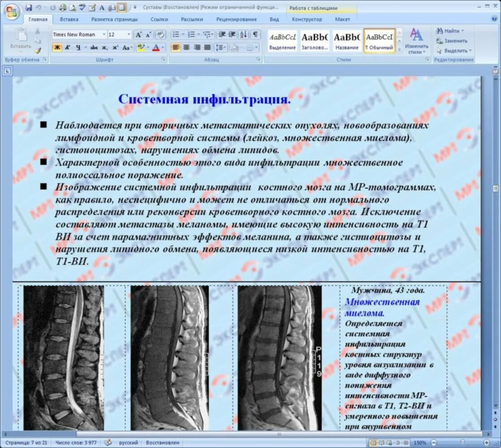This screenshot has width=501, height=448.
Task: Expand the styles gallery More arrow
Action: pyautogui.click(x=399, y=49)
